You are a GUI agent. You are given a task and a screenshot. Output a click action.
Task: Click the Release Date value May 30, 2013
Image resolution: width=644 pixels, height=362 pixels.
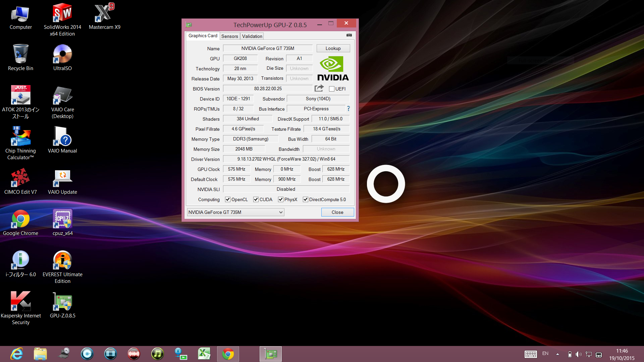[x=240, y=78]
